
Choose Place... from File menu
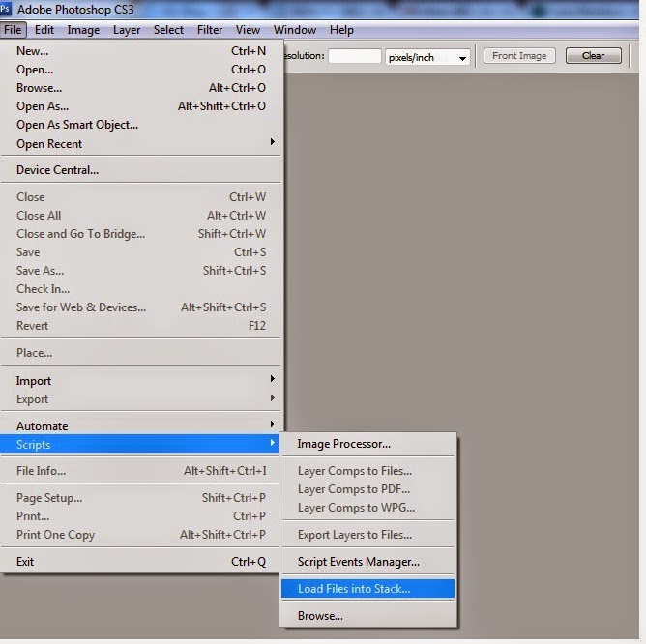[x=141, y=353]
